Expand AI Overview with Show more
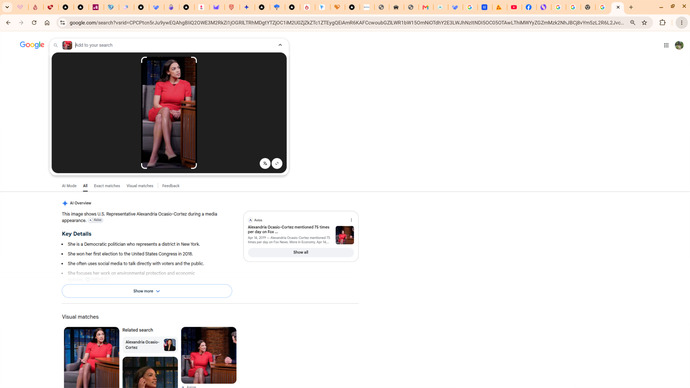 point(147,291)
